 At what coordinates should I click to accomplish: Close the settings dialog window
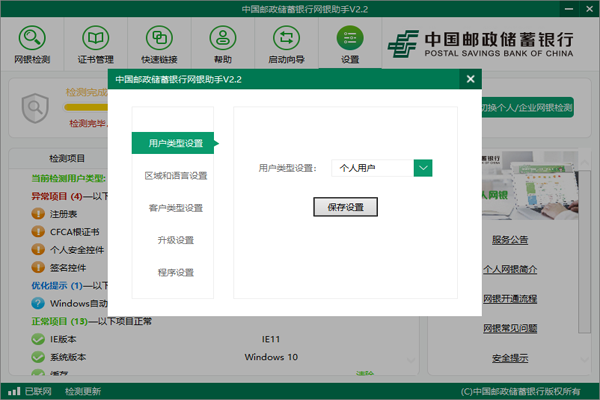pyautogui.click(x=470, y=79)
